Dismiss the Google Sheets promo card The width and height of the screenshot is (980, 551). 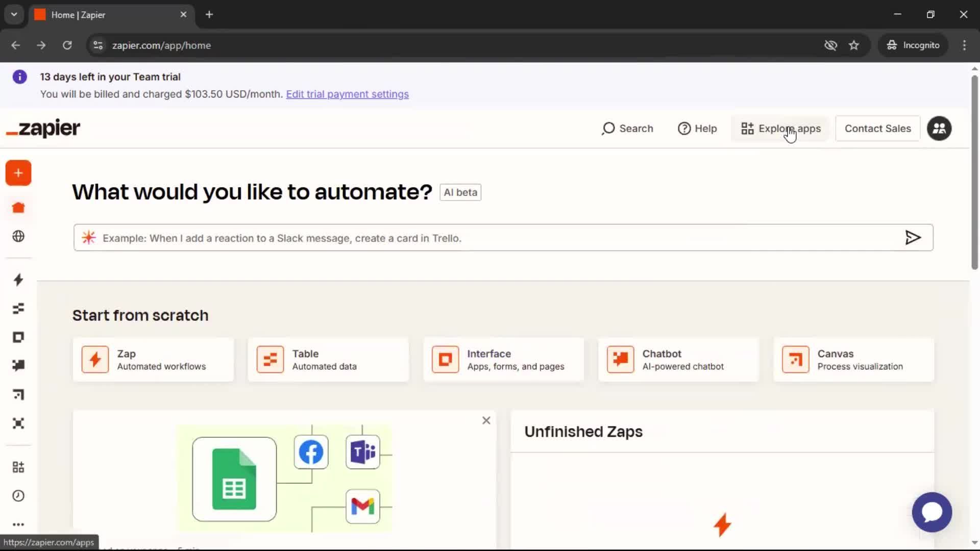tap(486, 420)
